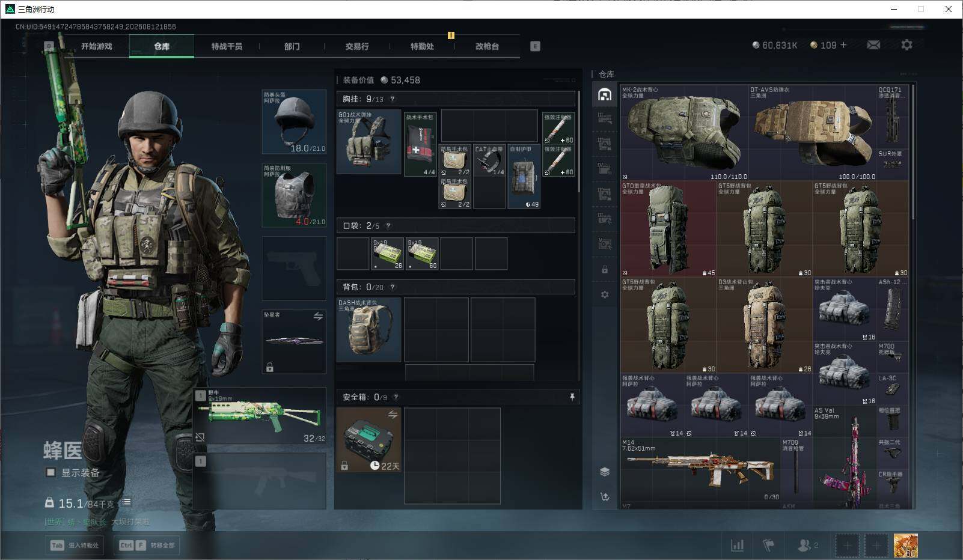Open the 改枪台 tab
963x560 pixels.
pyautogui.click(x=487, y=46)
